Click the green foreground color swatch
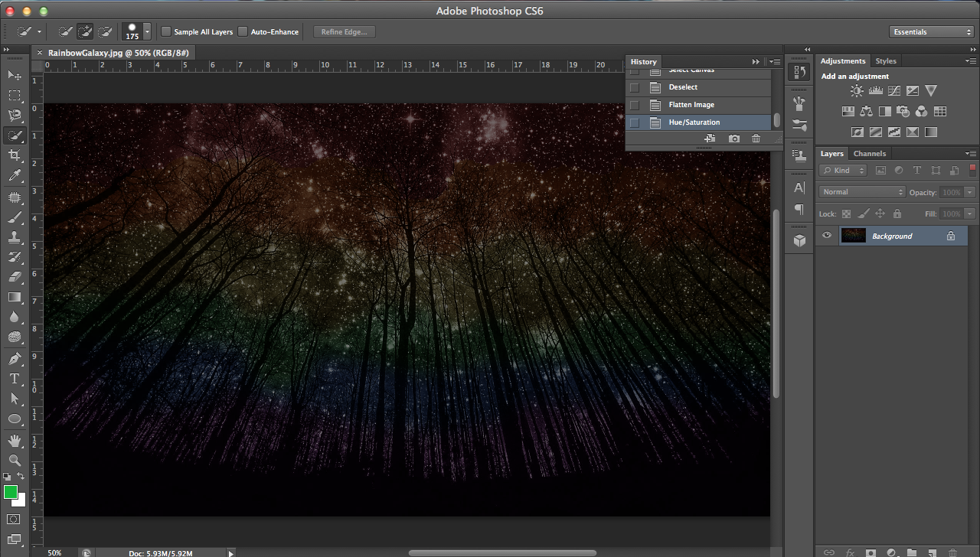The image size is (980, 557). [x=10, y=492]
